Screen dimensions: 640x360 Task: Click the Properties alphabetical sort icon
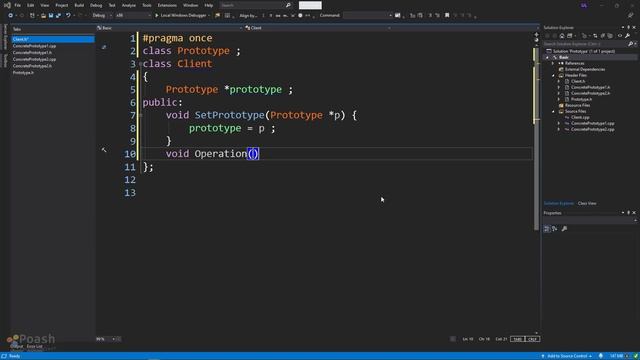point(554,229)
